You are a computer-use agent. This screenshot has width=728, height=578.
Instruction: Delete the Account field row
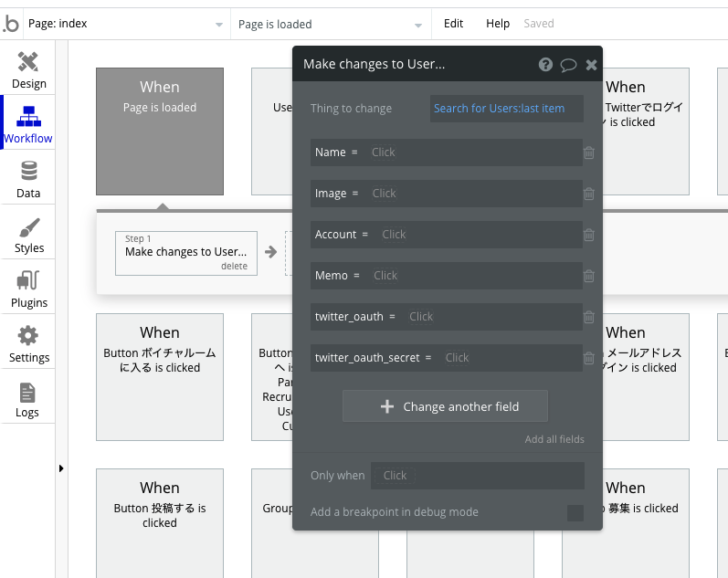pos(589,235)
